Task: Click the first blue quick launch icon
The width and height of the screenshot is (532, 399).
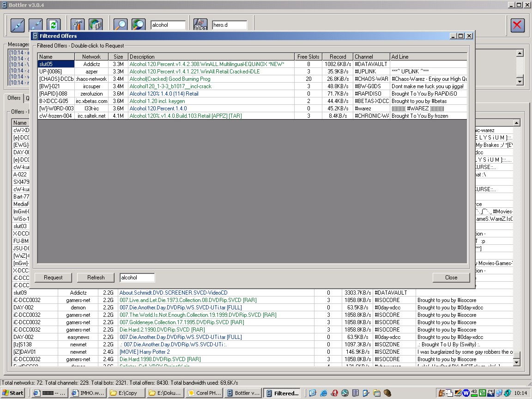Action: [x=313, y=393]
